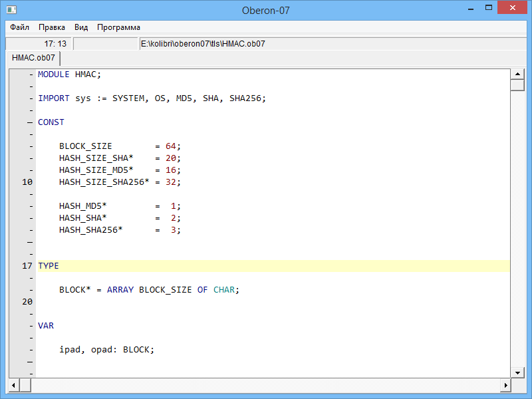The width and height of the screenshot is (532, 399).
Task: Open the Файл menu
Action: pos(19,27)
